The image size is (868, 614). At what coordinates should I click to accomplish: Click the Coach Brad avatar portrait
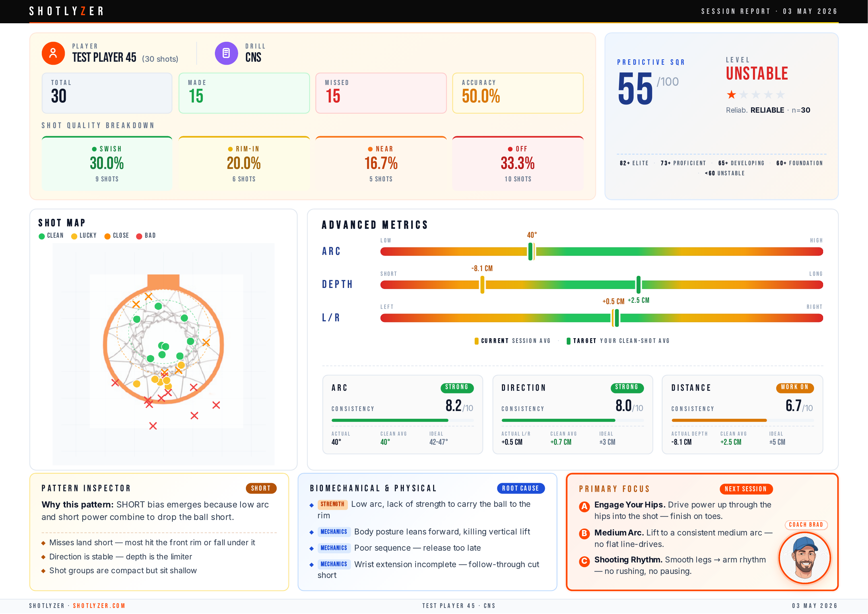point(805,557)
